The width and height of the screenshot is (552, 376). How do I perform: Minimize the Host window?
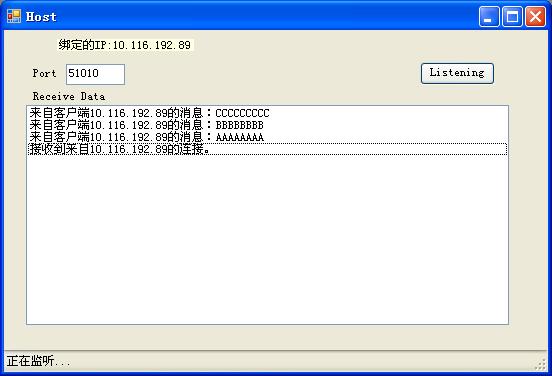pyautogui.click(x=489, y=16)
